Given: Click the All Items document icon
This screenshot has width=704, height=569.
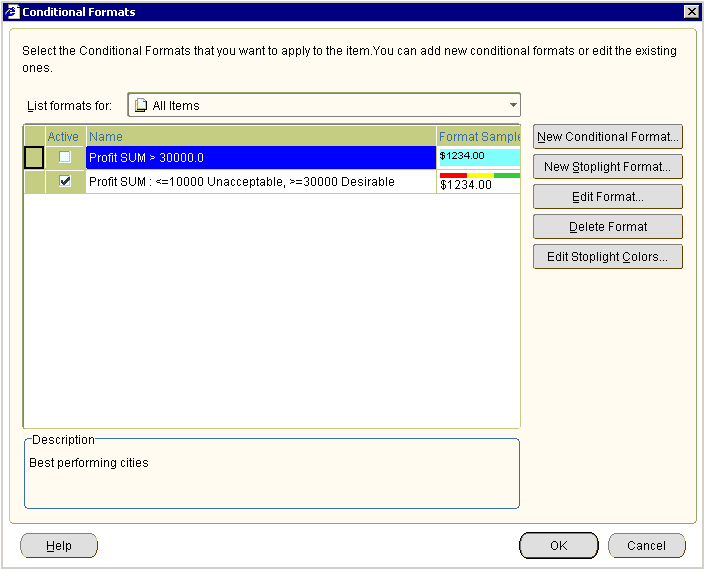Looking at the screenshot, I should (141, 105).
